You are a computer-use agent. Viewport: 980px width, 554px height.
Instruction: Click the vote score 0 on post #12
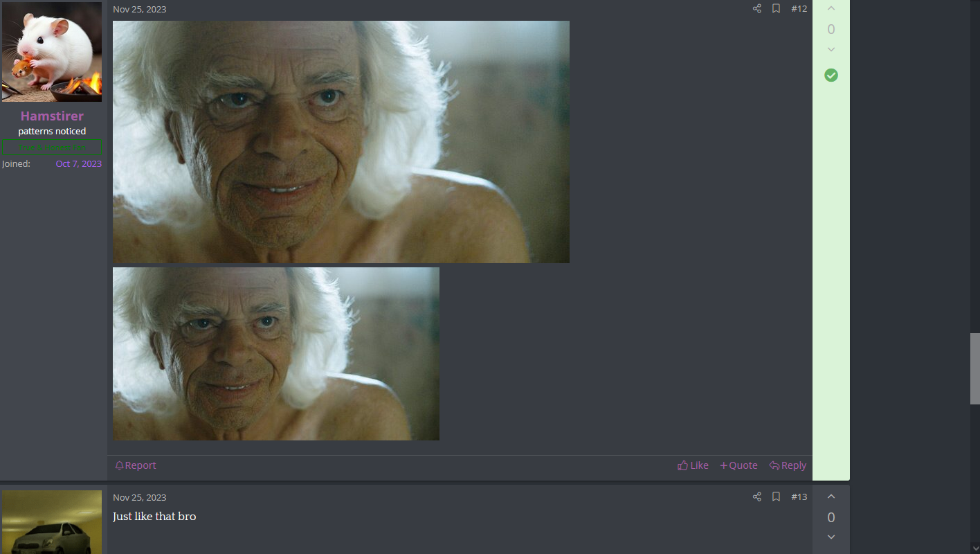click(x=831, y=29)
